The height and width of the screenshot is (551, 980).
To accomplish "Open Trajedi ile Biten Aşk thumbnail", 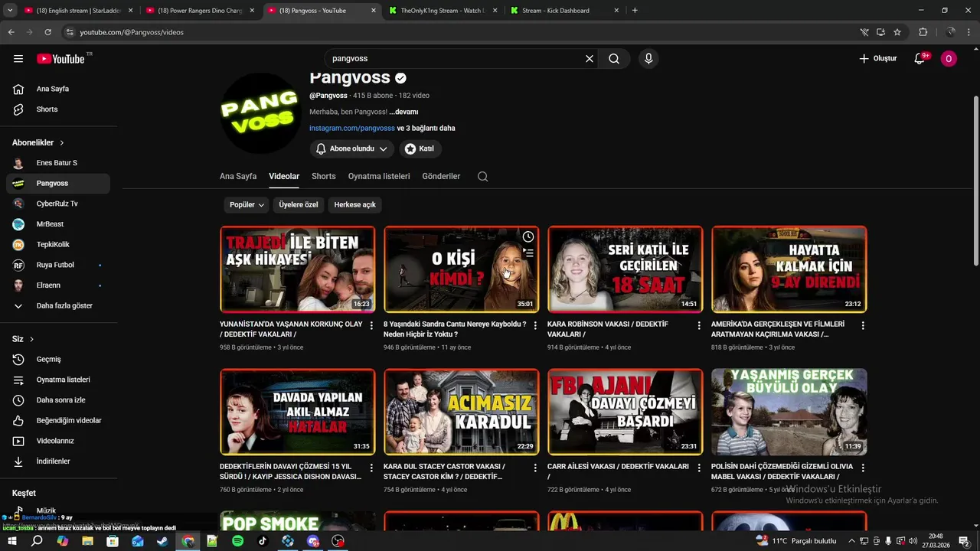I will point(298,269).
